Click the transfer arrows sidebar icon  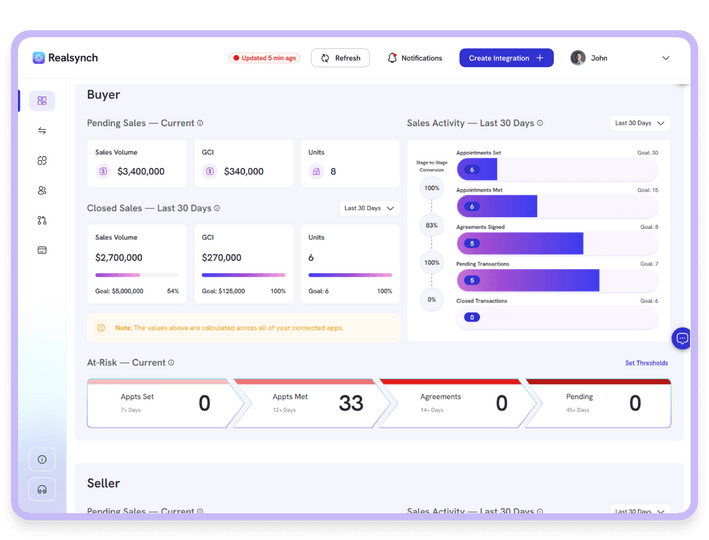click(x=42, y=130)
